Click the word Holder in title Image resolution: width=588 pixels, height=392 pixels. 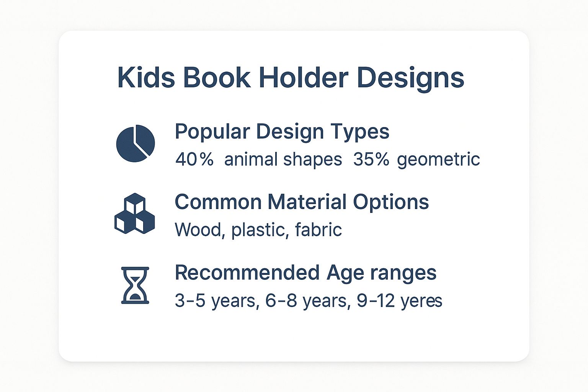304,78
